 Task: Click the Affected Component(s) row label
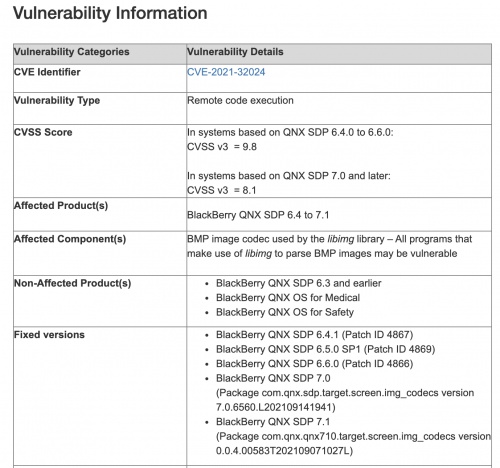[x=70, y=239]
